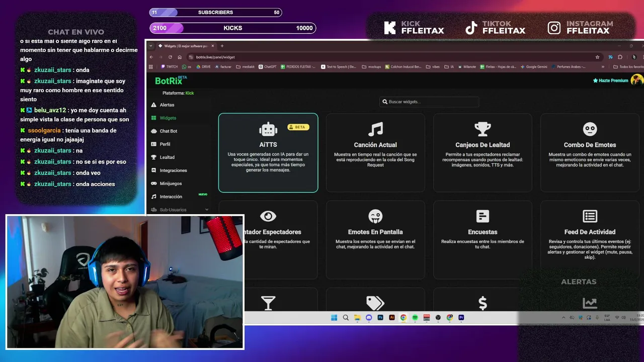Open the Encuestas poll widget
The image size is (644, 362).
[482, 240]
